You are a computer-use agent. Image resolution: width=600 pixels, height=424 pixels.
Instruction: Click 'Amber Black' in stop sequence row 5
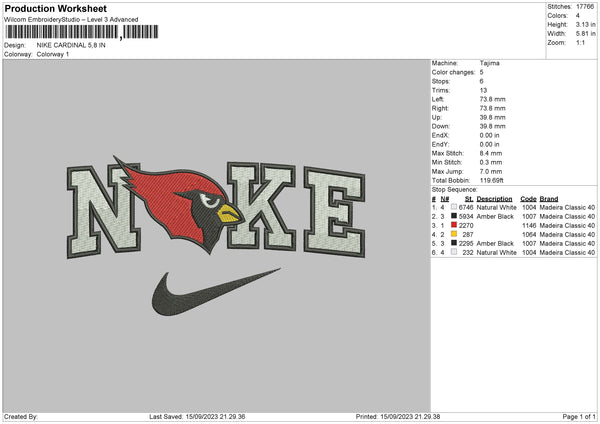pyautogui.click(x=495, y=243)
